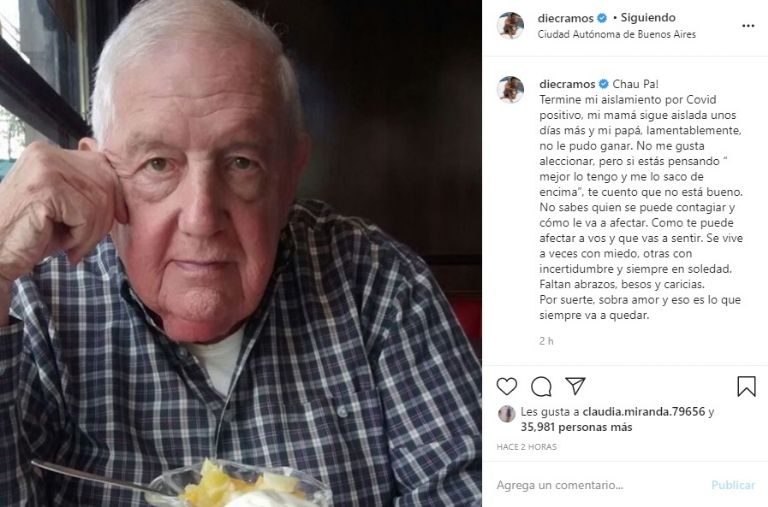Image resolution: width=768 pixels, height=507 pixels.
Task: Open Ciudad Autónoma de Buenos Aires location
Action: 617,34
